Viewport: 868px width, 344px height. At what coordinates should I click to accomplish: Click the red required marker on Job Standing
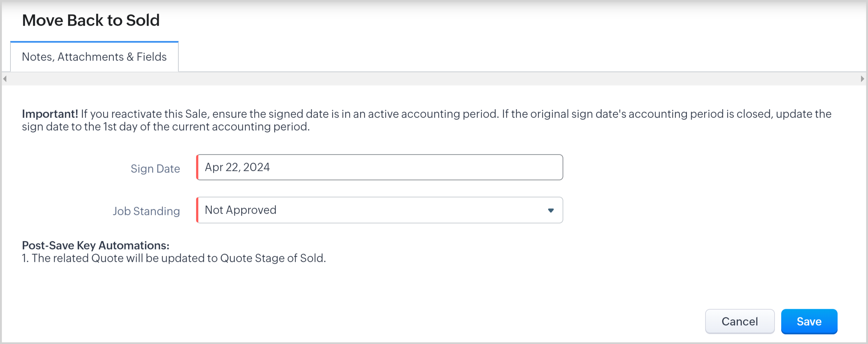tap(197, 210)
